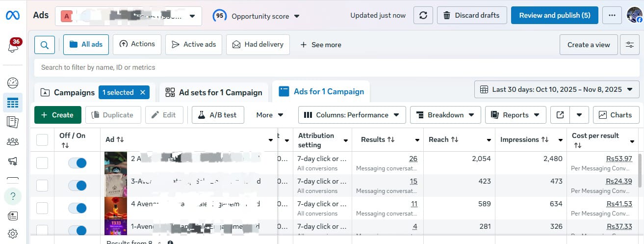Open the Breakdown dropdown menu
This screenshot has width=644, height=244.
coord(444,115)
